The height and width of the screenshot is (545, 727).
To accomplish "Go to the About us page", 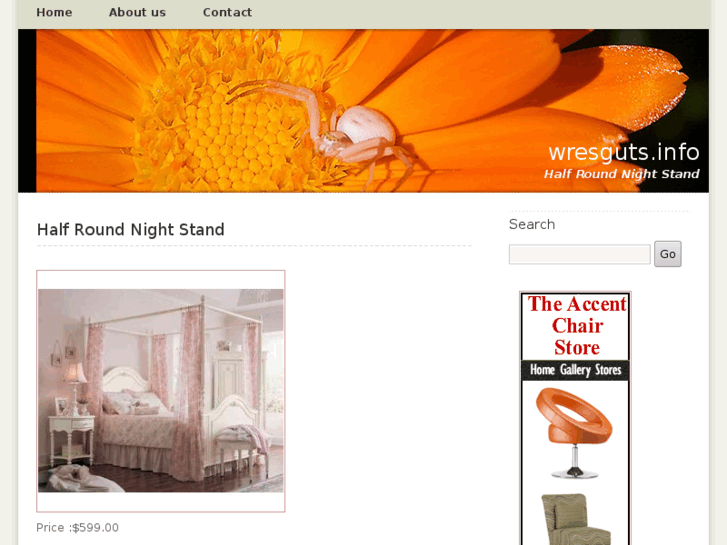I will pyautogui.click(x=137, y=13).
